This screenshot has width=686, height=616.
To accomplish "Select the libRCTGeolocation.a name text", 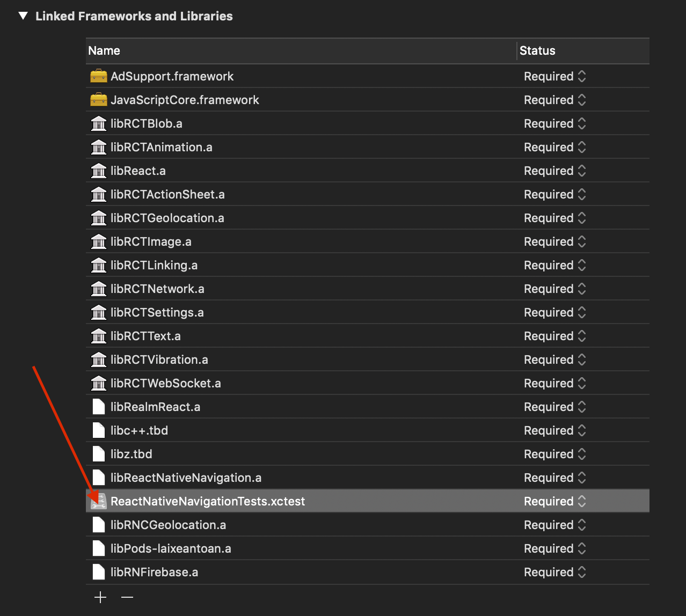I will click(167, 218).
